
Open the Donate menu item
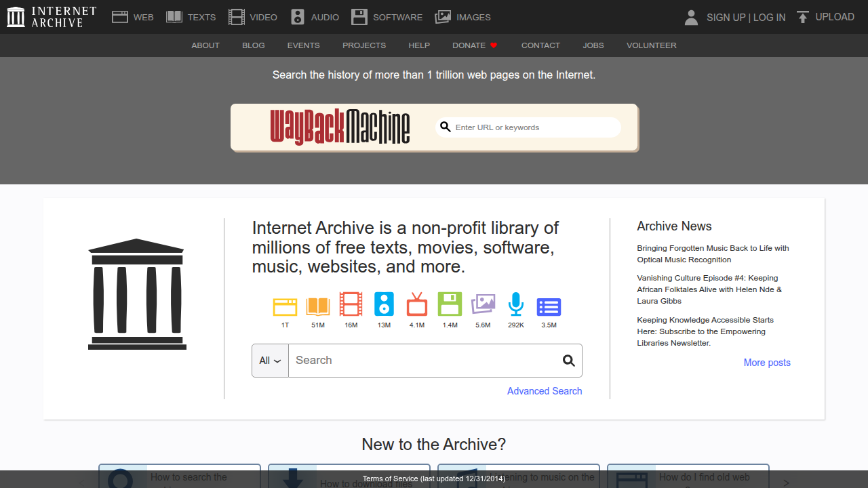tap(475, 45)
